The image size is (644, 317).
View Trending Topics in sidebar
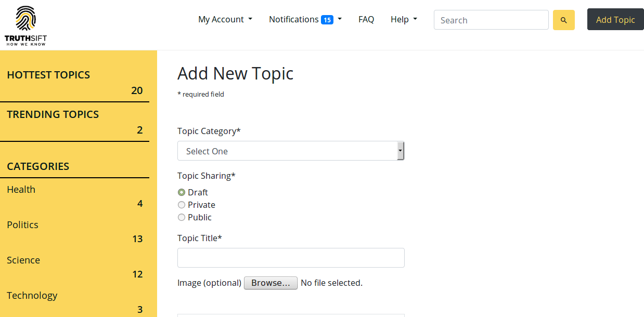pos(53,114)
